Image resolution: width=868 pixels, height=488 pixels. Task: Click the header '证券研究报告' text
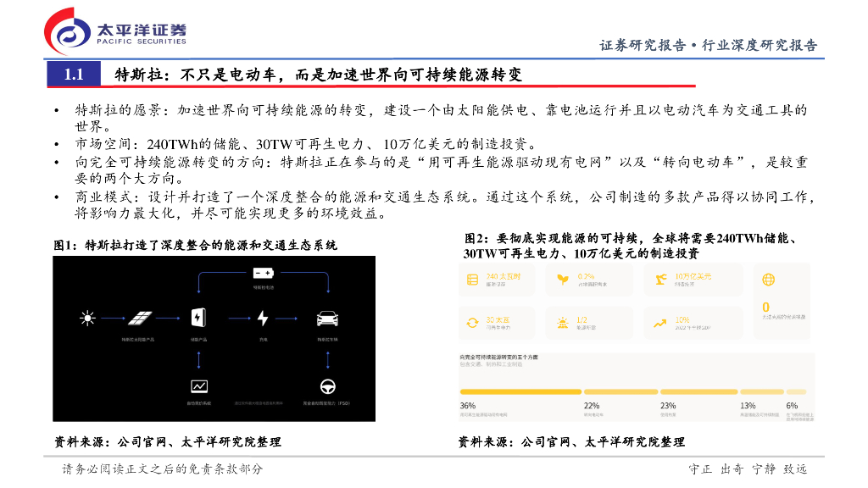point(643,45)
